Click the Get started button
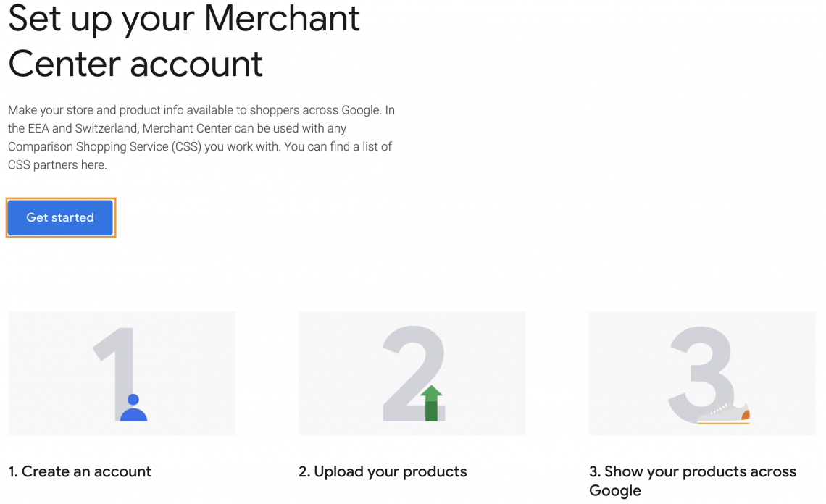 point(60,217)
